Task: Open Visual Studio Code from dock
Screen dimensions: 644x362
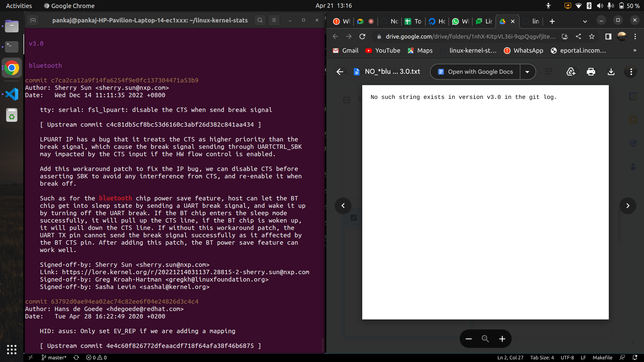Action: (12, 94)
